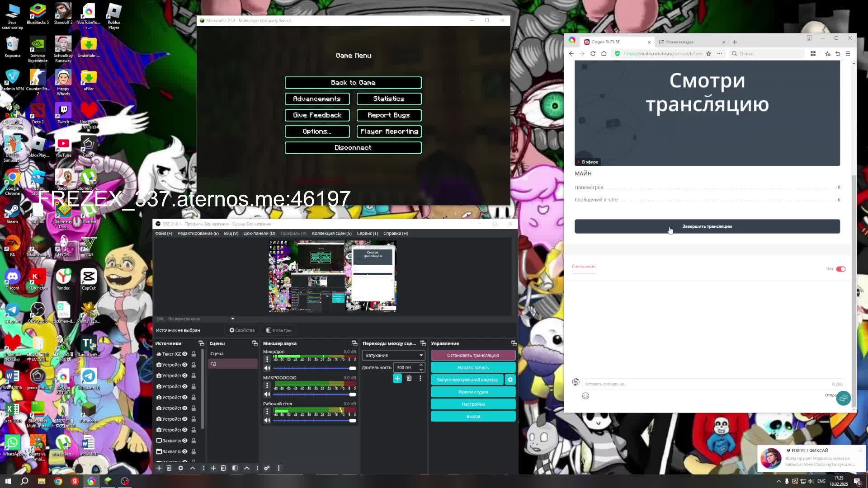Open virtual camera settings gear icon
Viewport: 868px width, 488px height.
point(510,380)
